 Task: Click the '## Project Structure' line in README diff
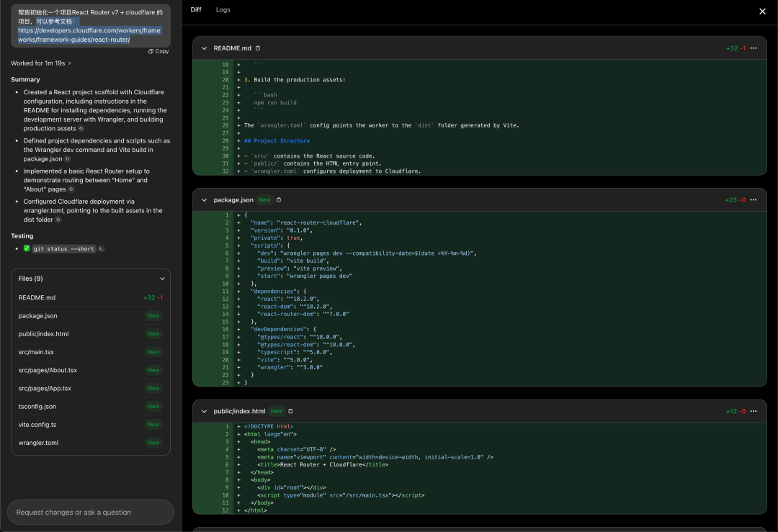(277, 141)
